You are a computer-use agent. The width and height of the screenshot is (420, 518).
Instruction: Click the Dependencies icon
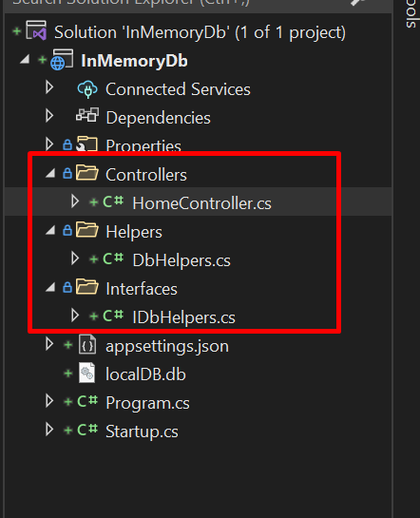coord(87,115)
